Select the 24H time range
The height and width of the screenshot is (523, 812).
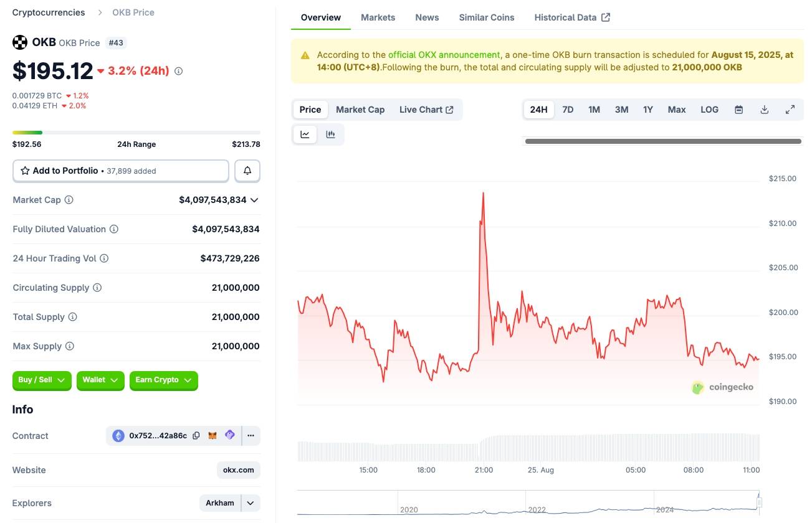click(x=539, y=110)
